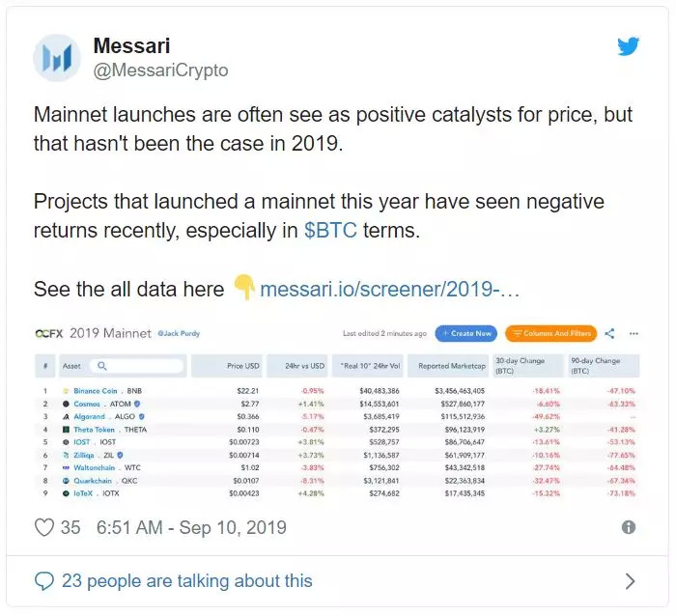Image resolution: width=676 pixels, height=616 pixels.
Task: Click the tweet timestamp Sep 10, 2019
Action: tap(190, 527)
